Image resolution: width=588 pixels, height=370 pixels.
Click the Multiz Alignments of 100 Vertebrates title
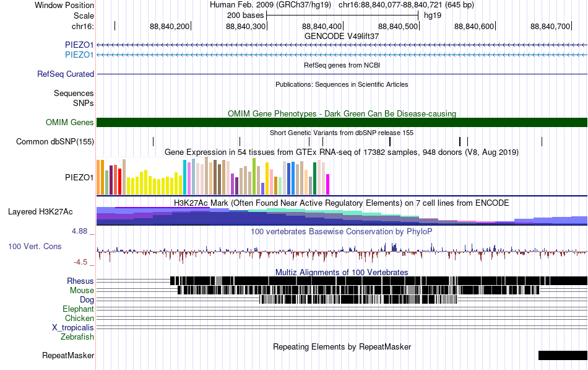pos(341,272)
